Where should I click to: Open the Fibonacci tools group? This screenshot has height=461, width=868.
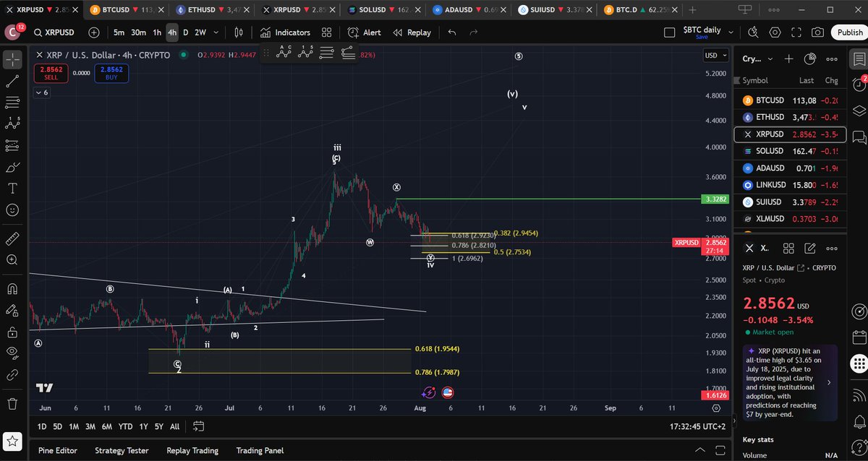pyautogui.click(x=12, y=103)
